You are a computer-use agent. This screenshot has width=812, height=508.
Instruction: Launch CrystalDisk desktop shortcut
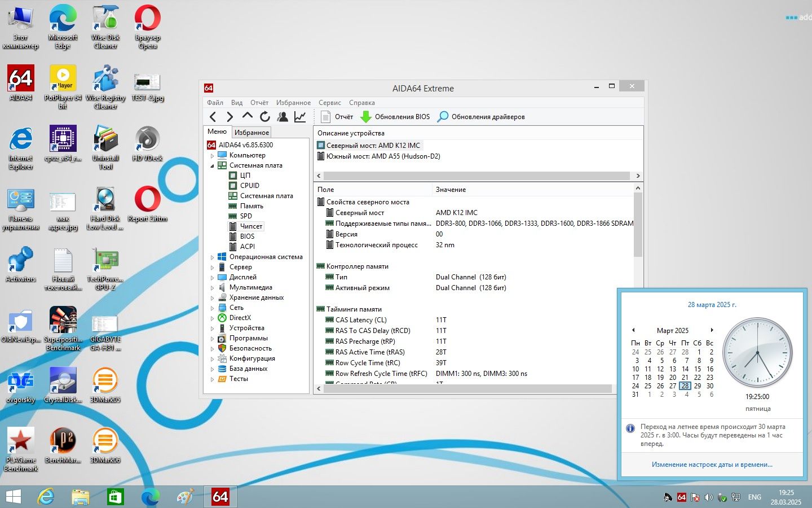(63, 386)
